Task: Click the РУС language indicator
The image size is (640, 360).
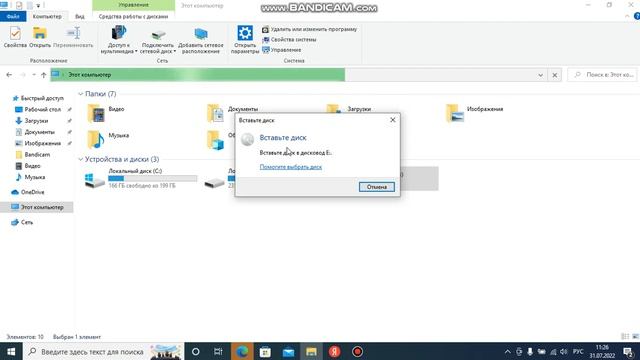Action: coord(578,351)
